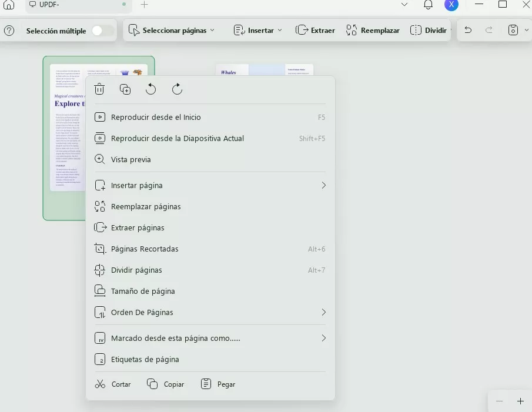Open Seleccionar páginas dropdown

click(171, 30)
